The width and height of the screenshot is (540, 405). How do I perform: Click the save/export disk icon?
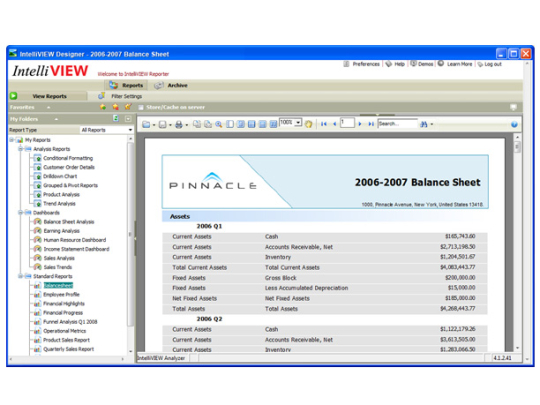(x=162, y=124)
